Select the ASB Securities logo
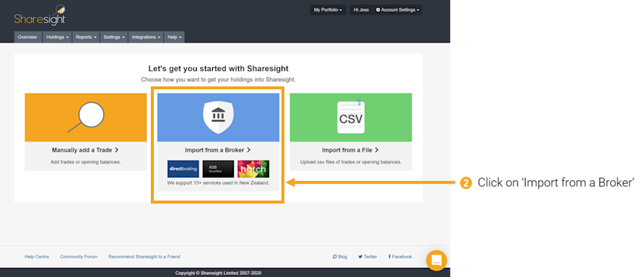The height and width of the screenshot is (277, 644). click(x=218, y=169)
